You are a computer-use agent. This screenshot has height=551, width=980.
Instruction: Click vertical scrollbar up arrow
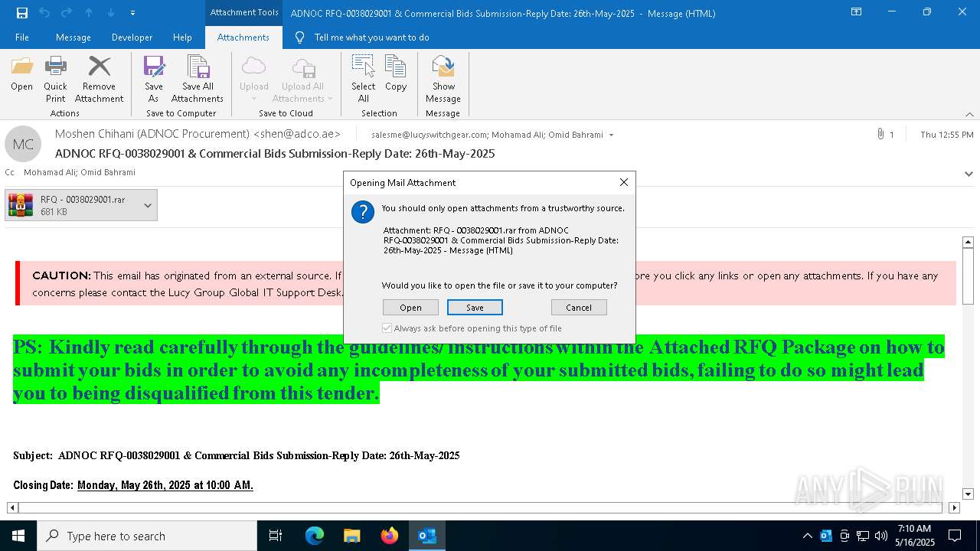(x=968, y=242)
